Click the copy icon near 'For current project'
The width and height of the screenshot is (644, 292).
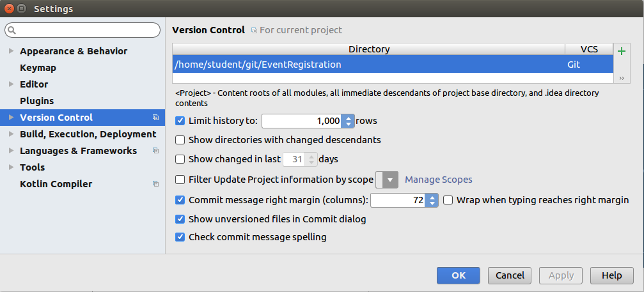pyautogui.click(x=254, y=30)
